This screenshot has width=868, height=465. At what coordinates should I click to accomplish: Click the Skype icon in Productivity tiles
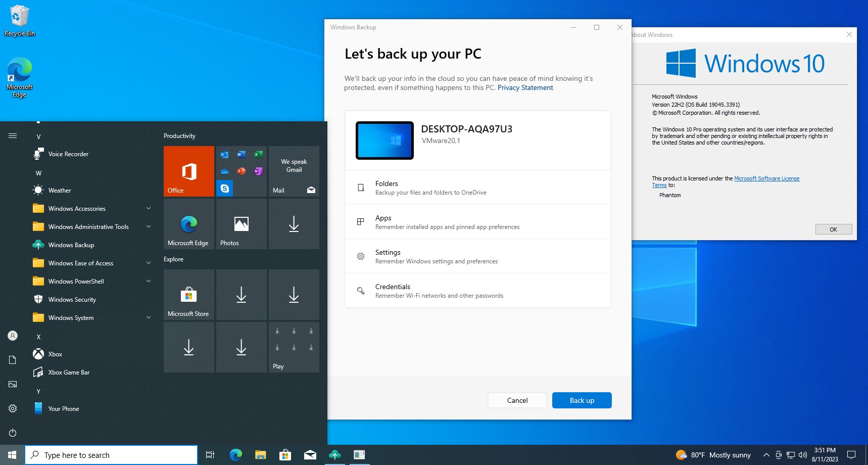tap(225, 188)
